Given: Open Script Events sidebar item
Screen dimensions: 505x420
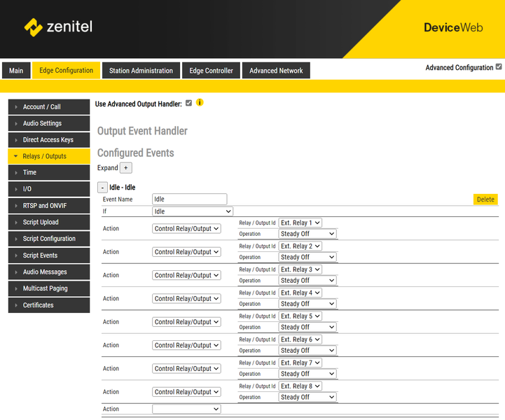Looking at the screenshot, I should tap(49, 255).
